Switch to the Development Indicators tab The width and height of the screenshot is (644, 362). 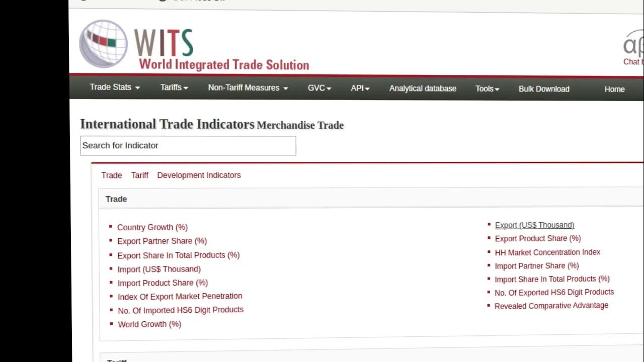coord(199,175)
